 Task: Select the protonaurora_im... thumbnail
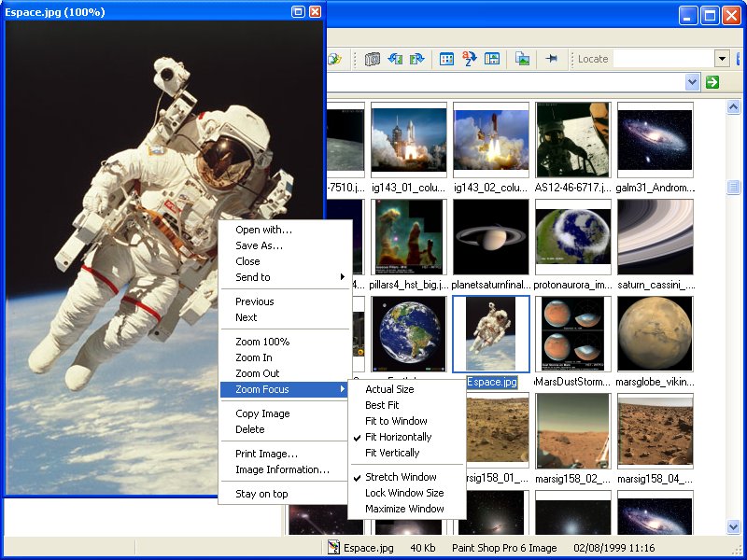pyautogui.click(x=572, y=237)
